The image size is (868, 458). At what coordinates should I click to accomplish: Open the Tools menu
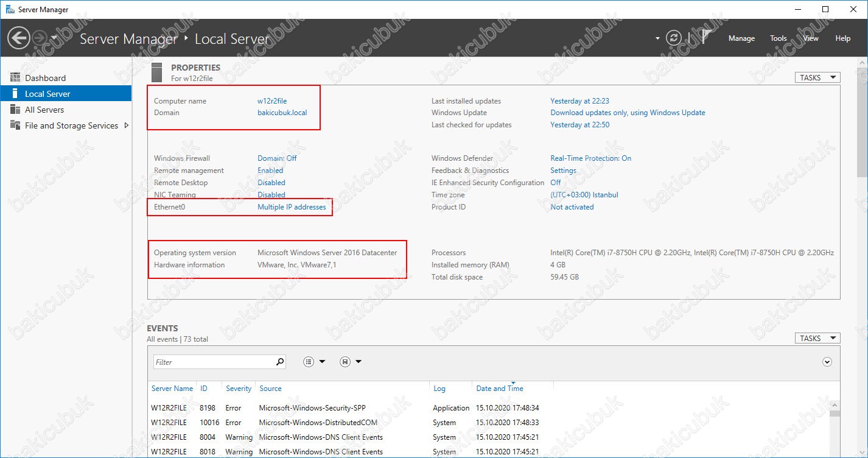[x=779, y=38]
